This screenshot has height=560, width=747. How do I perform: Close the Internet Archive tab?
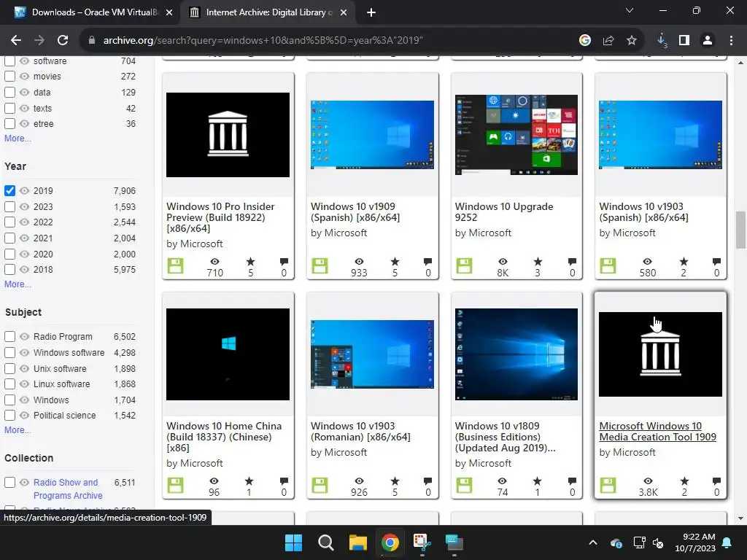344,13
